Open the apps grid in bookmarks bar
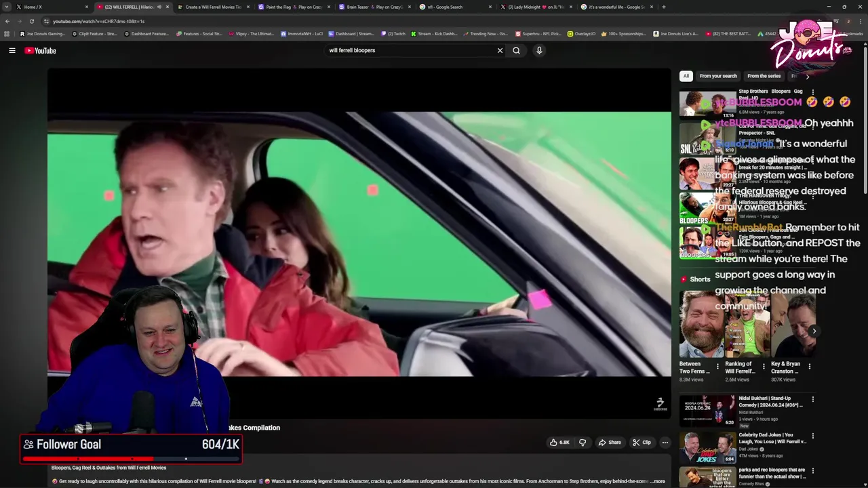 pos(7,33)
